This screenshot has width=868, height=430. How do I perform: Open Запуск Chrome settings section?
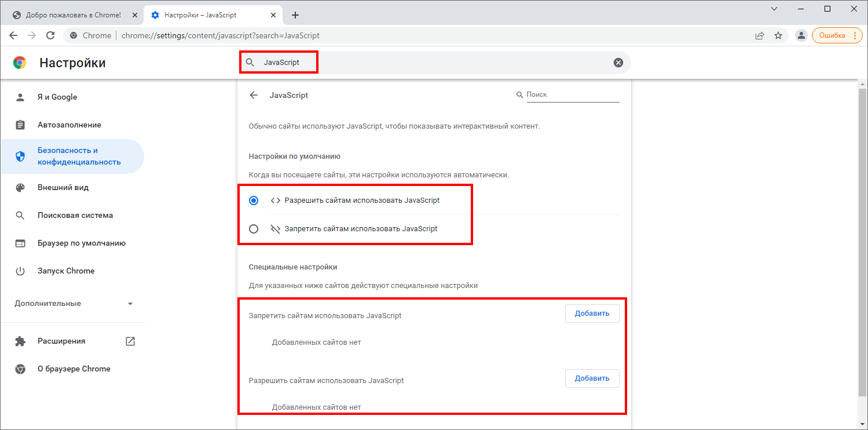72,271
